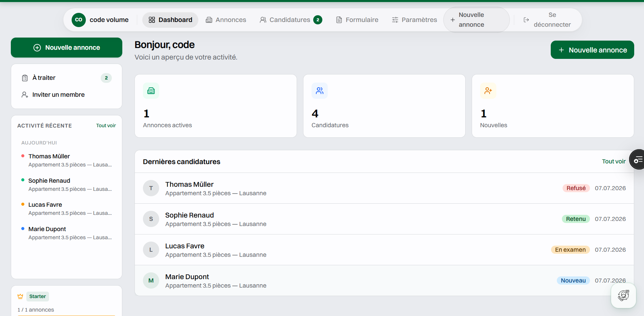Viewport: 644px width, 316px height.
Task: Go to Paramètres in navigation
Action: [414, 20]
